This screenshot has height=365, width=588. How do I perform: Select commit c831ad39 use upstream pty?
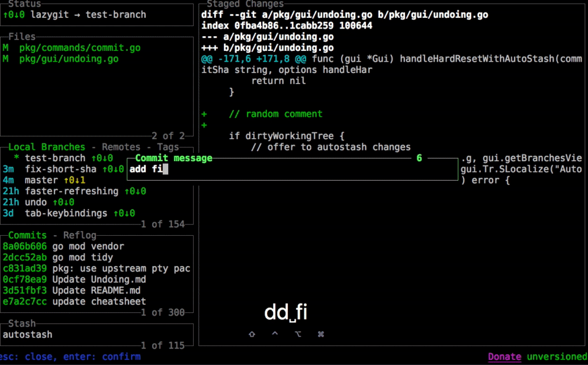pyautogui.click(x=97, y=268)
